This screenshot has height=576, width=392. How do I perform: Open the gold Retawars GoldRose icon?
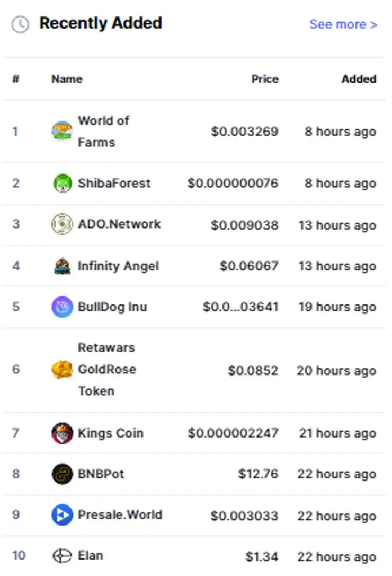[x=61, y=369]
